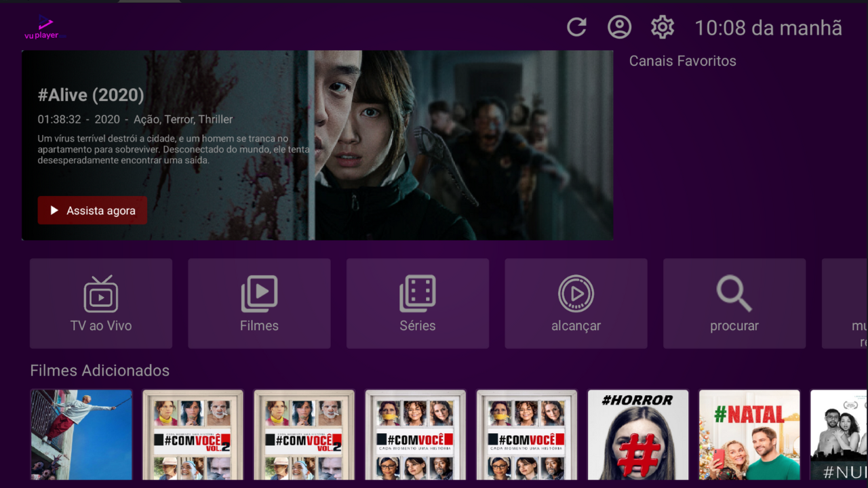868x488 pixels.
Task: Click the vu player logo
Action: coord(42,28)
